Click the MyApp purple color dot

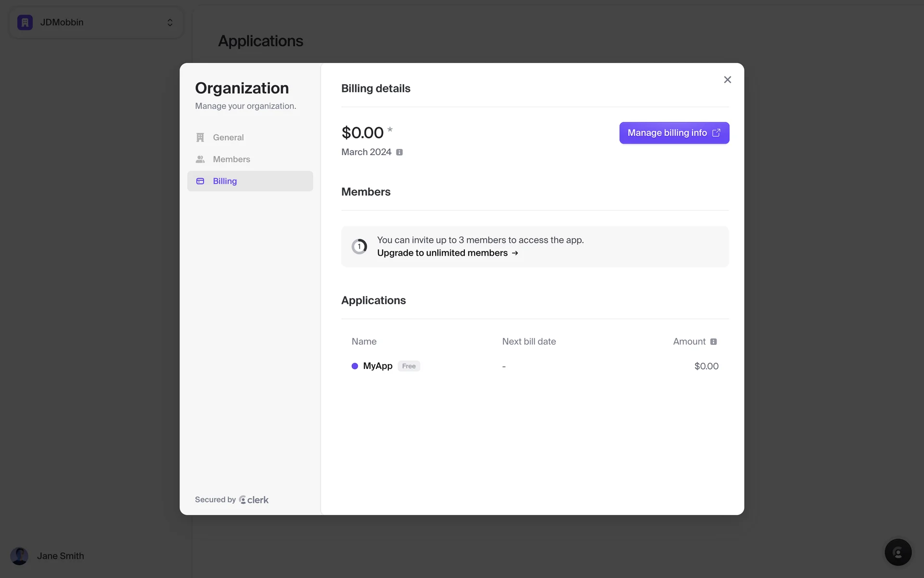[x=355, y=366]
